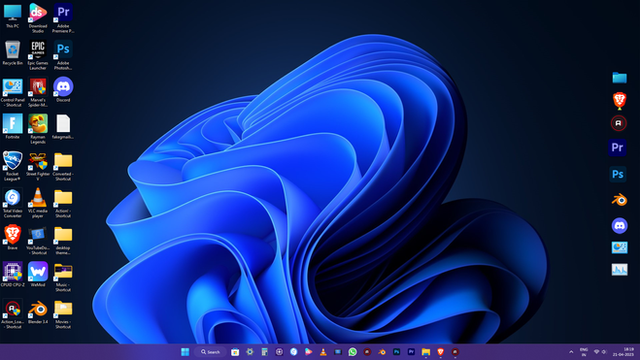Image resolution: width=640 pixels, height=360 pixels.
Task: Select the fakegmails blank file icon
Action: (63, 127)
